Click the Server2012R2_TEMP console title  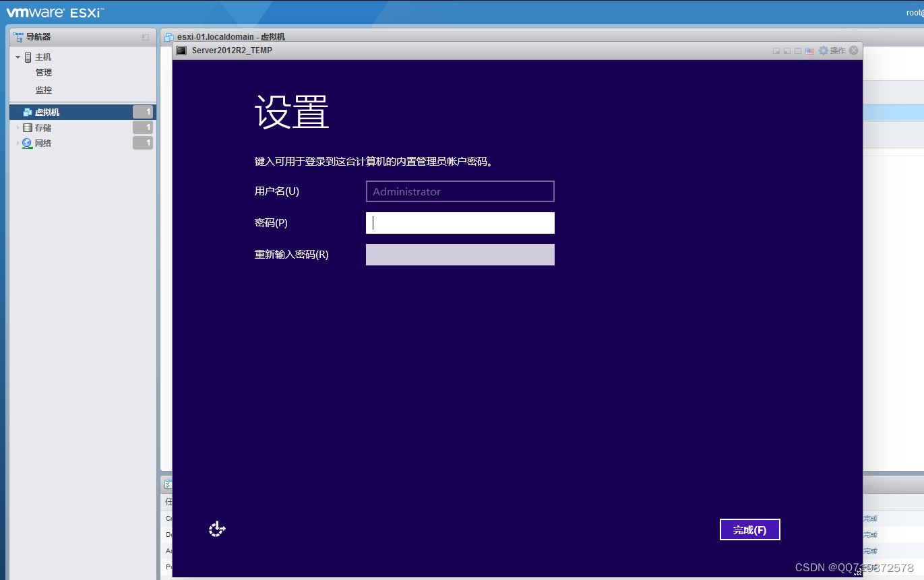[232, 51]
